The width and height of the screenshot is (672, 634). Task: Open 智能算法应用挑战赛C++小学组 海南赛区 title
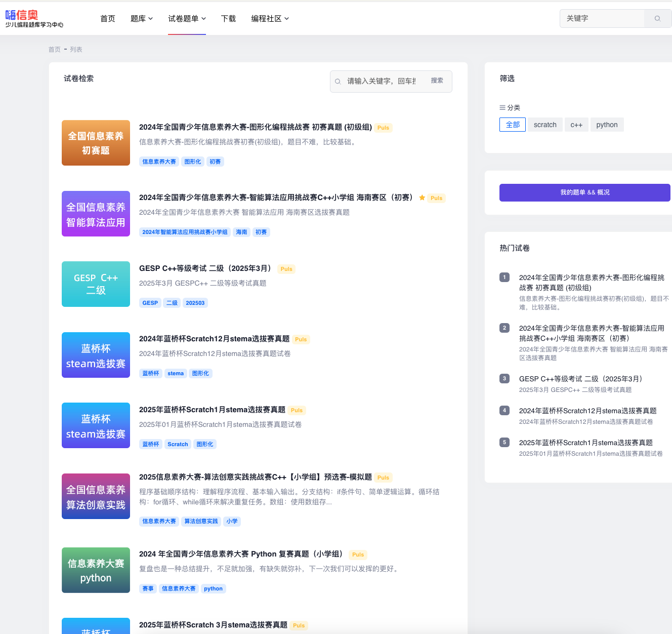point(276,197)
